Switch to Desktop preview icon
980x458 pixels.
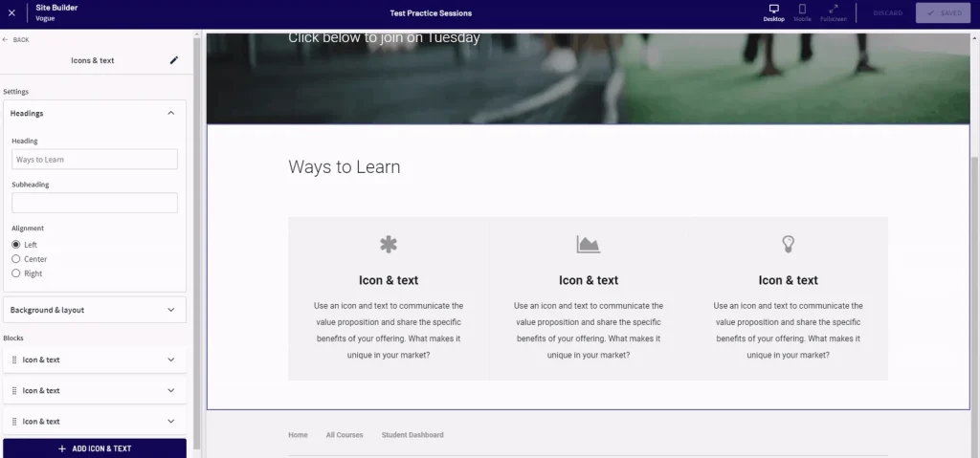tap(773, 12)
